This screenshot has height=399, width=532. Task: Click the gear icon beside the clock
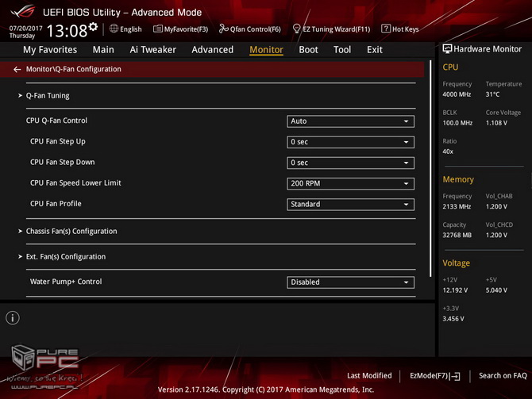[x=93, y=27]
